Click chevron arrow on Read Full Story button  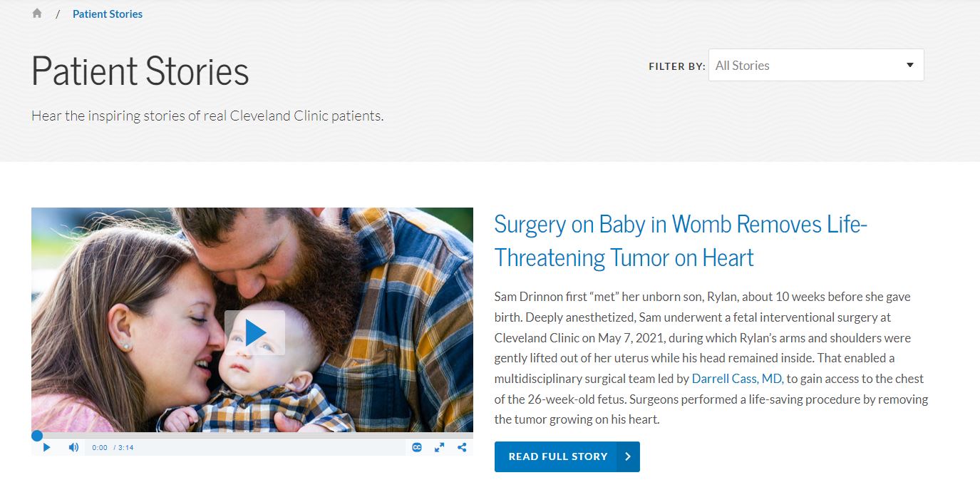pos(628,456)
